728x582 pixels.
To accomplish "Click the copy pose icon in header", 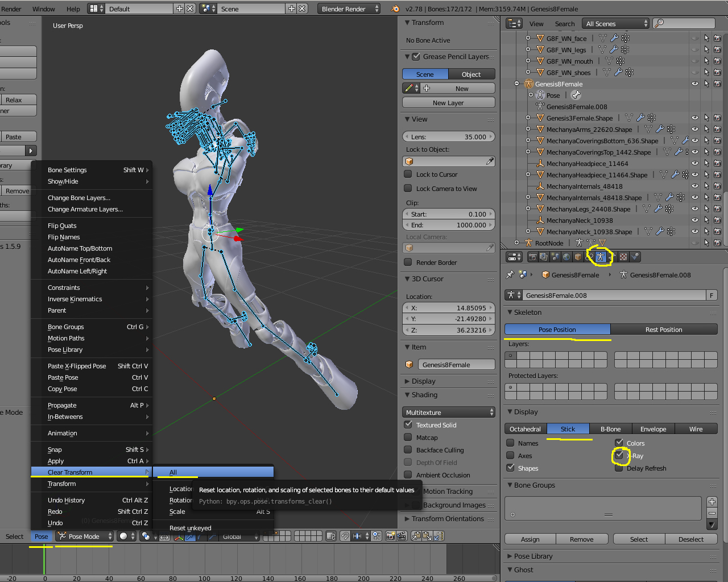I will (x=416, y=536).
